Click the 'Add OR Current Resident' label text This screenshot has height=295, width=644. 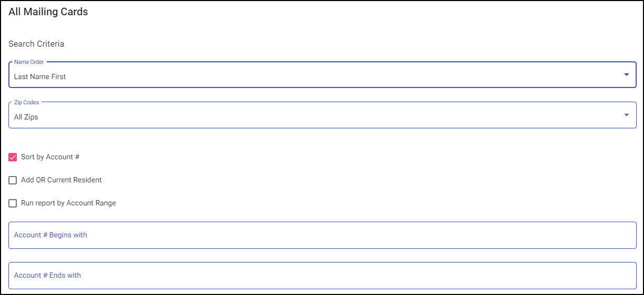tap(61, 180)
